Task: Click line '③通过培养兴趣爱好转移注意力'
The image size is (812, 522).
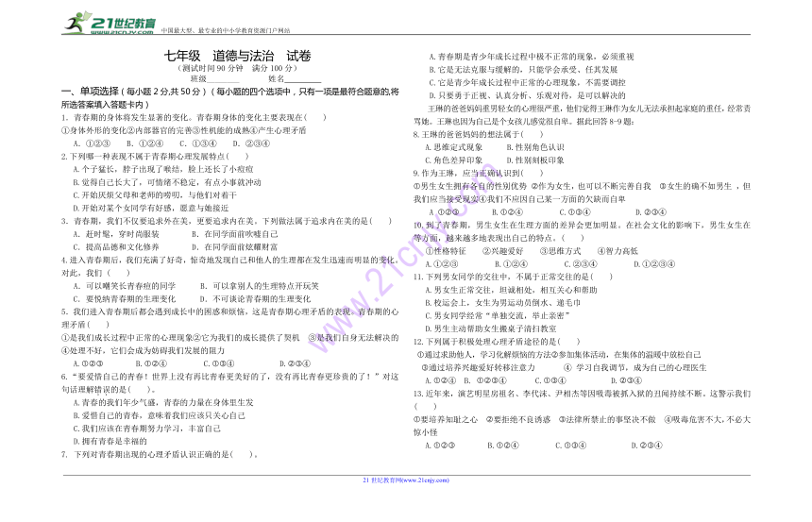Action: pos(478,368)
